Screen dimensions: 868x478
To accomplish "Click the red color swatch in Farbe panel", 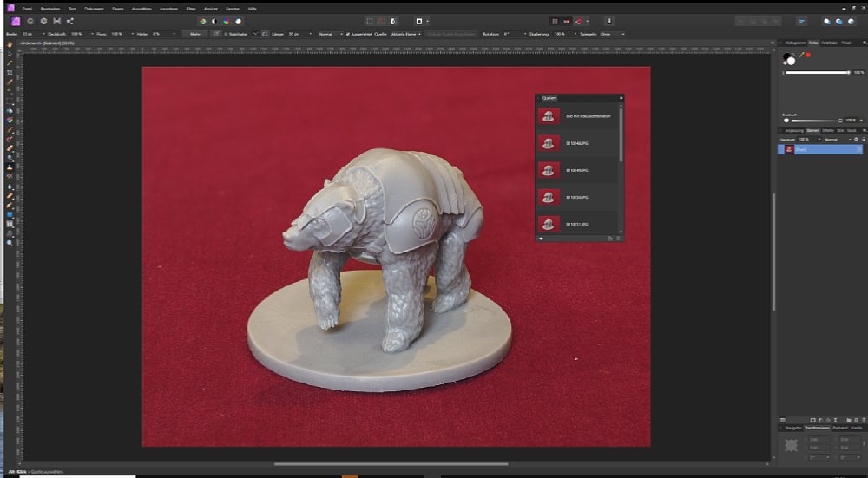I will coord(808,55).
